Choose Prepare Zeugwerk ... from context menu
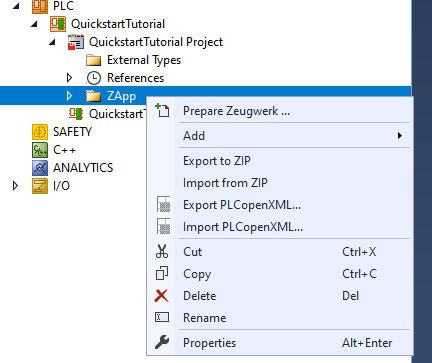The width and height of the screenshot is (432, 363). (x=280, y=111)
